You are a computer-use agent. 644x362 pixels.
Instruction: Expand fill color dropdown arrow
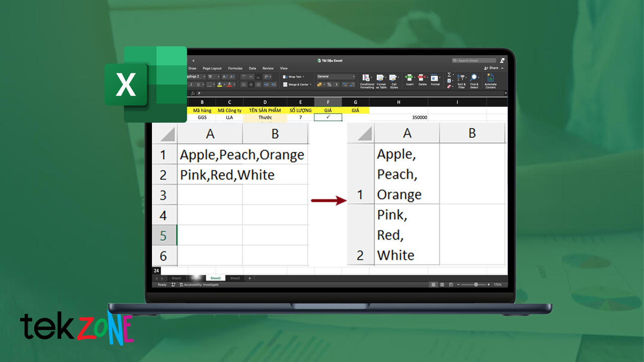click(x=224, y=84)
